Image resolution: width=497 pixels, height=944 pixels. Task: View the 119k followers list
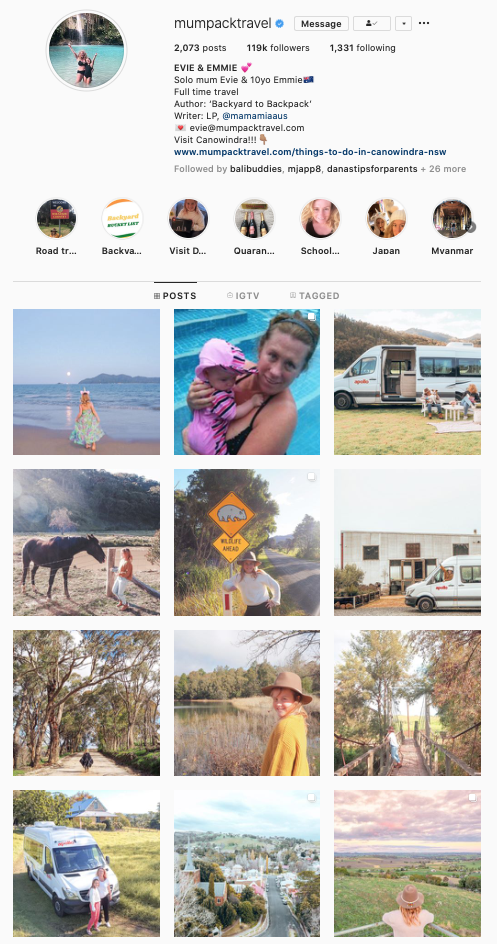pyautogui.click(x=278, y=48)
